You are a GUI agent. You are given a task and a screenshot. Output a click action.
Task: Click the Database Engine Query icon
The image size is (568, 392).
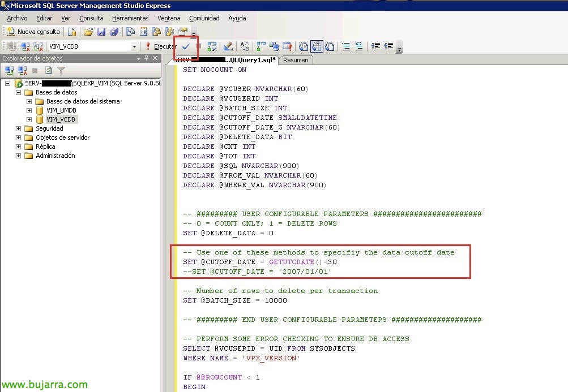click(72, 32)
